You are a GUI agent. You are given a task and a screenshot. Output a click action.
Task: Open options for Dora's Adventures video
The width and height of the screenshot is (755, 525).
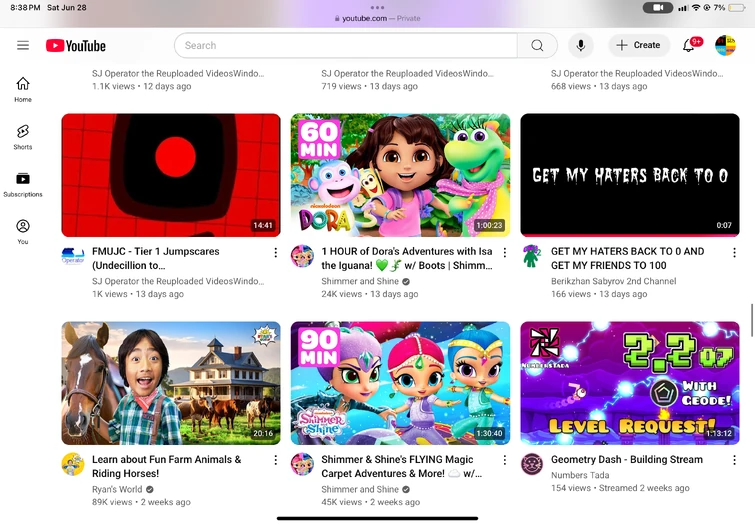[505, 252]
